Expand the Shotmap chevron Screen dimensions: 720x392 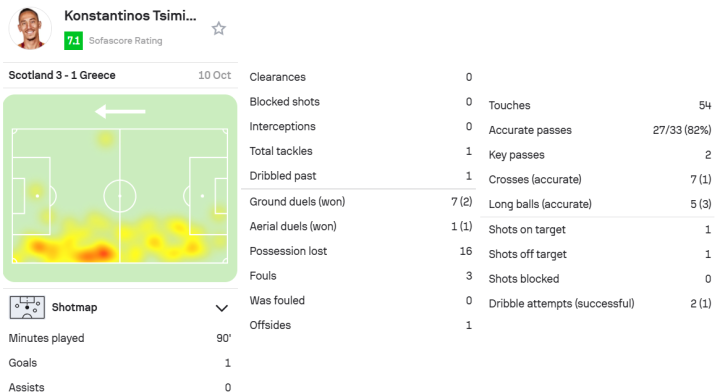tap(222, 308)
